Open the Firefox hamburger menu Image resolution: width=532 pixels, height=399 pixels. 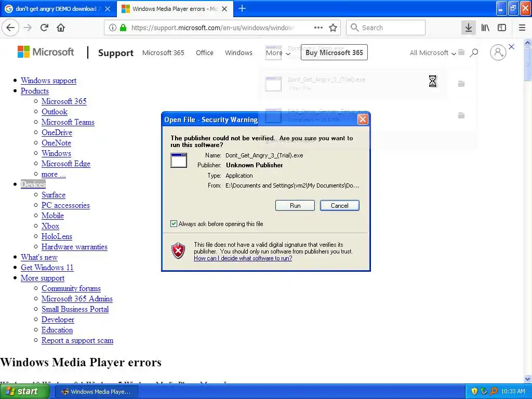click(522, 28)
